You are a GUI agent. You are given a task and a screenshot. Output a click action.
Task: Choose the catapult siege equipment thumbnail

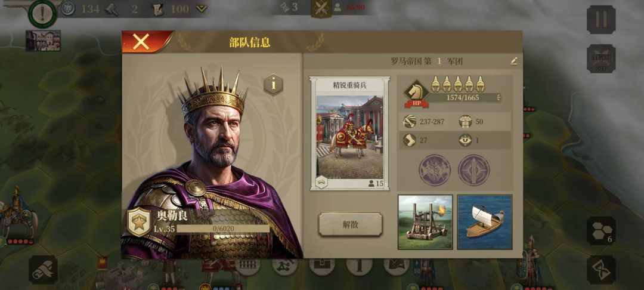tap(425, 222)
